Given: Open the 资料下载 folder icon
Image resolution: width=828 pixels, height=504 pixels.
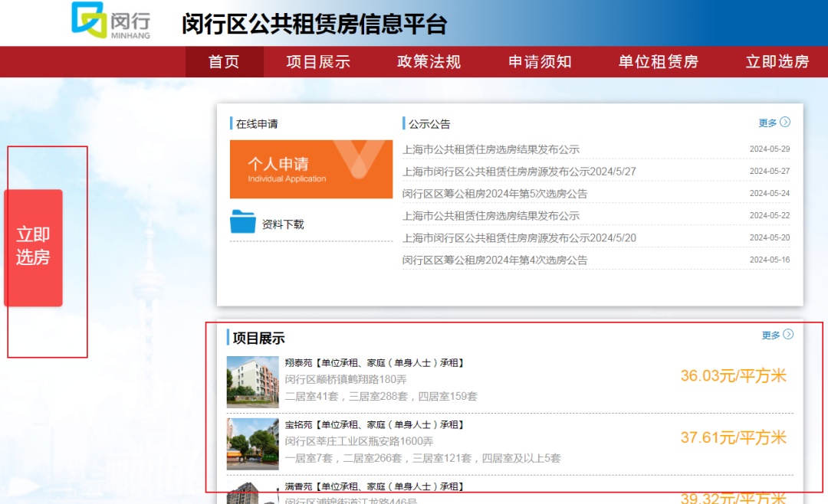Looking at the screenshot, I should click(x=243, y=221).
